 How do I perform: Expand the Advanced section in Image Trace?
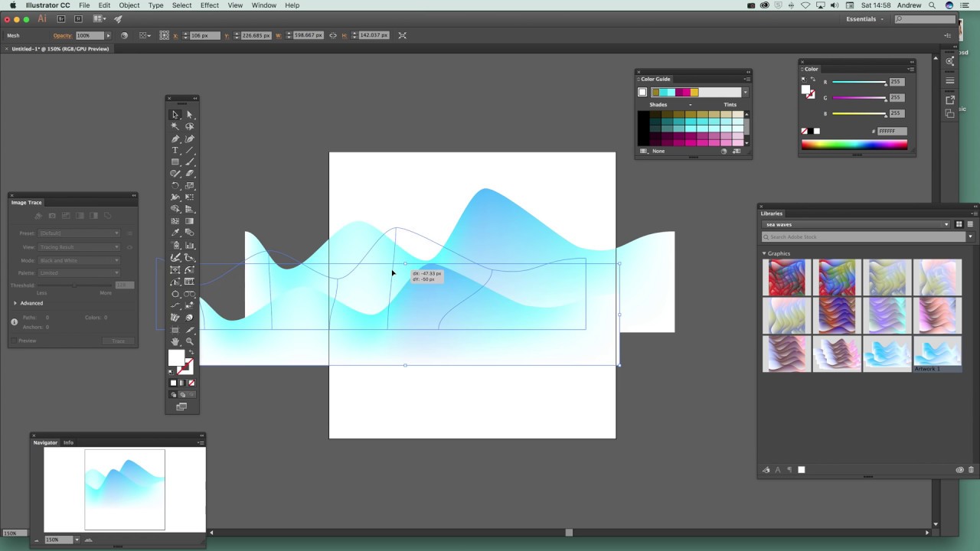click(x=15, y=303)
